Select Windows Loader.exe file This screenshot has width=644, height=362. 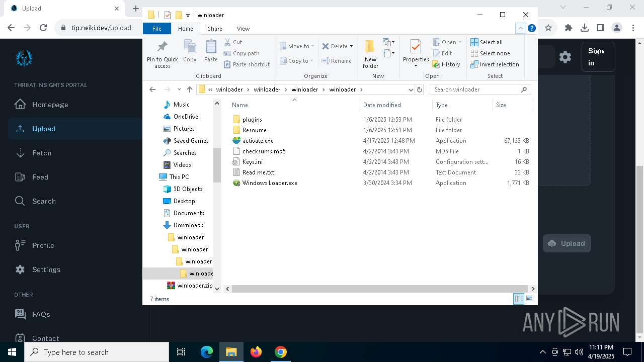click(x=270, y=183)
